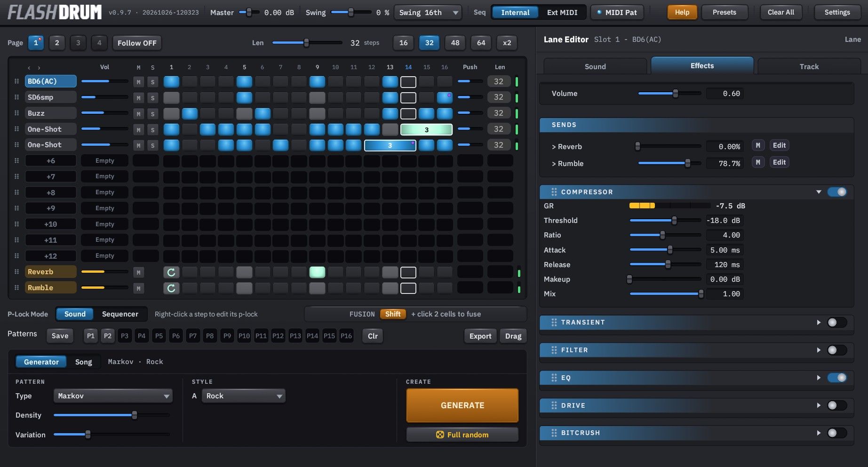868x467 pixels.
Task: Click drag handle of Rumble lane
Action: [x=16, y=288]
